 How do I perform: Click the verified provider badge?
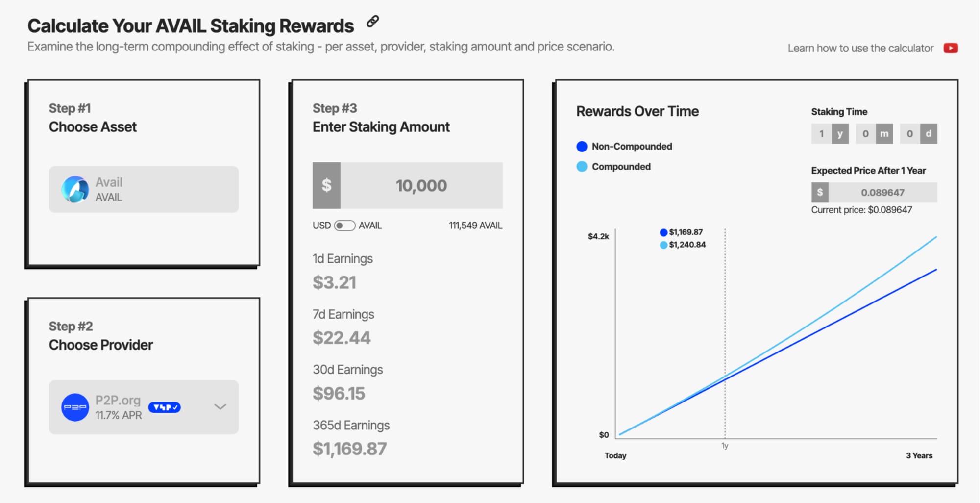tap(165, 407)
